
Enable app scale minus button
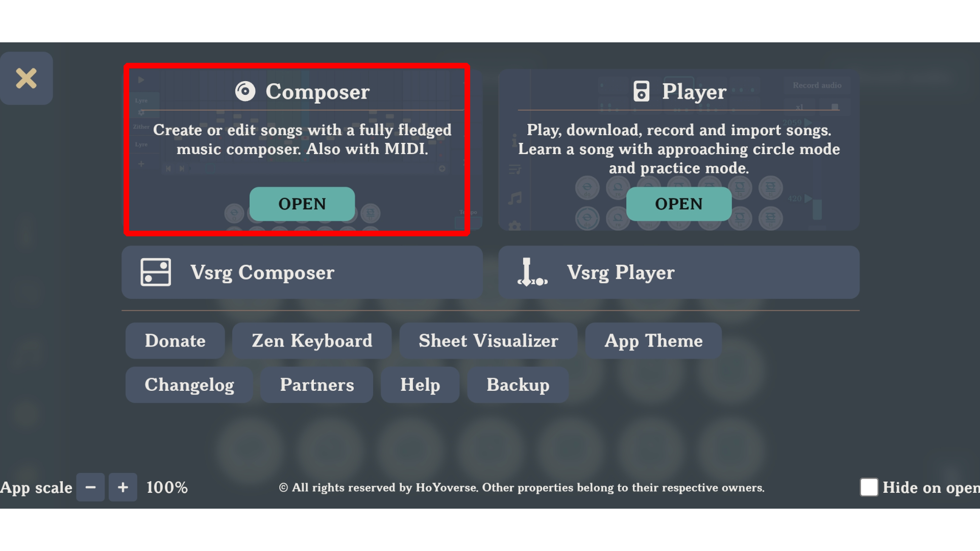[x=89, y=487]
